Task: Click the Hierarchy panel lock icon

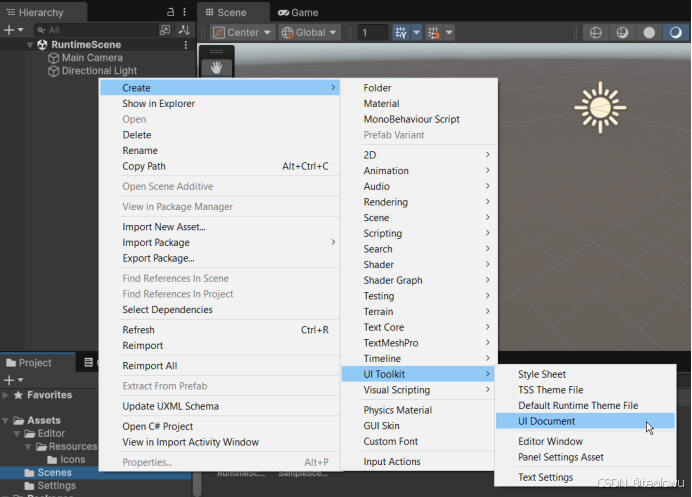Action: click(170, 12)
